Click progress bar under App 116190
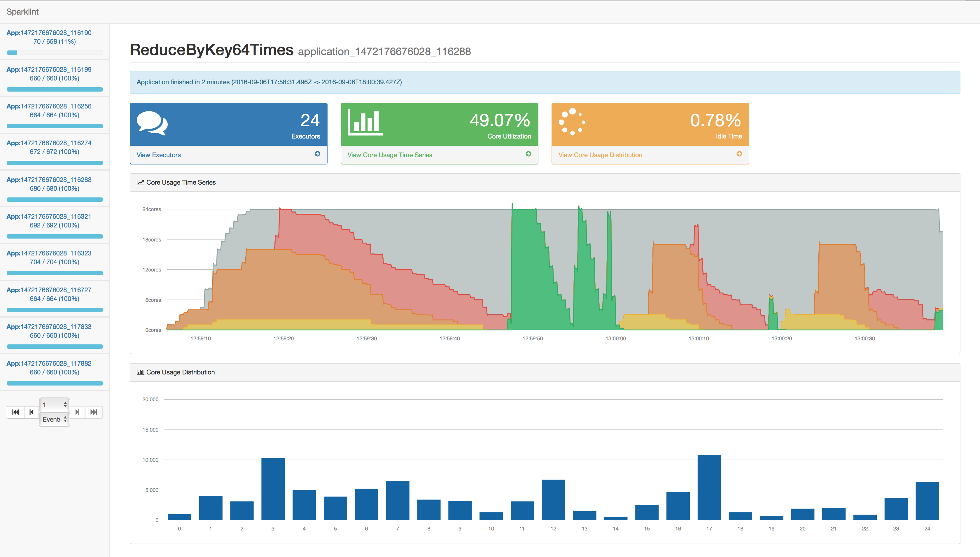Screen dimensions: 980x557 pyautogui.click(x=54, y=53)
